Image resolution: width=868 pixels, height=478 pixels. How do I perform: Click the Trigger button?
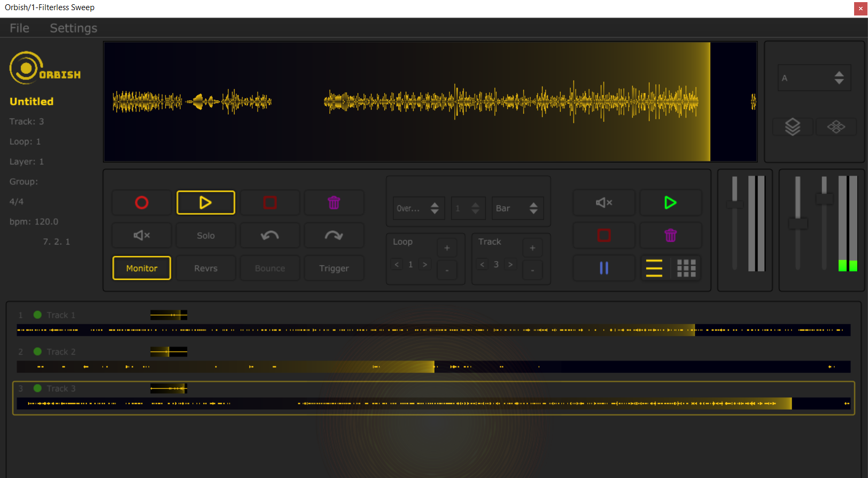coord(334,268)
